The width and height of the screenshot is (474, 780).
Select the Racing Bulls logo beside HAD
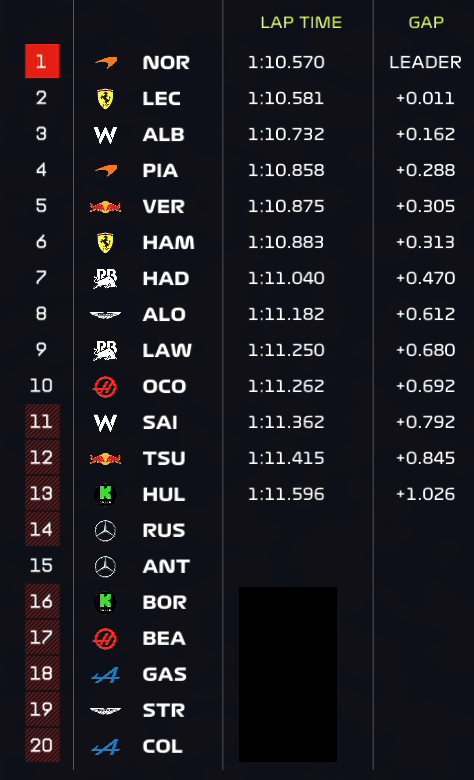(x=105, y=279)
